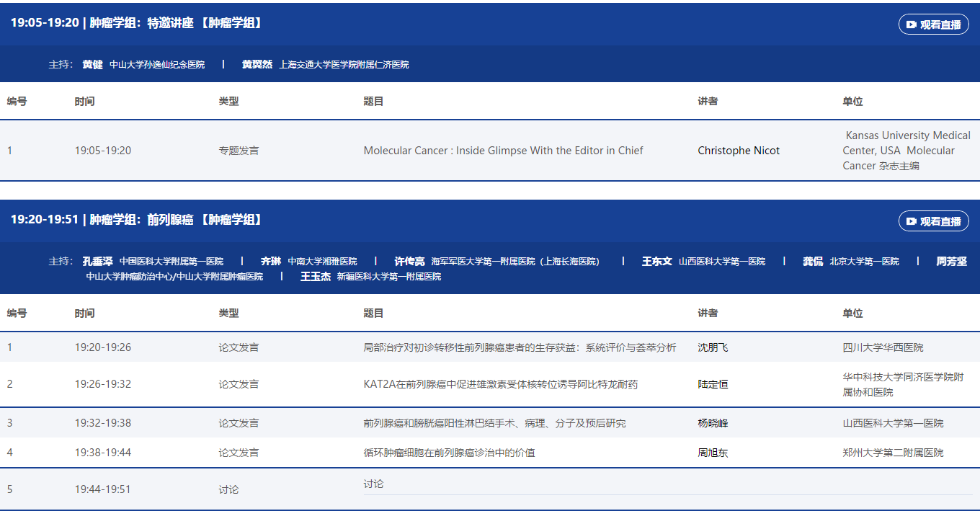Click watch live button for 前列腺癌 session
This screenshot has height=511, width=980.
(933, 221)
